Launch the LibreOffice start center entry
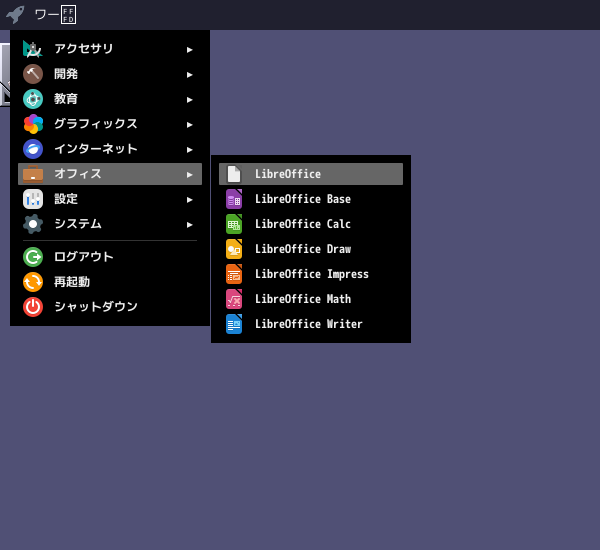 [x=311, y=174]
